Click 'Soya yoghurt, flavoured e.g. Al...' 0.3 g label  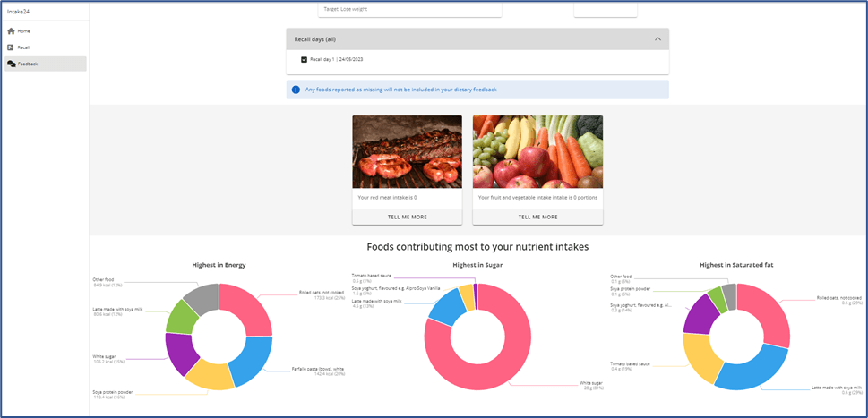pyautogui.click(x=641, y=307)
